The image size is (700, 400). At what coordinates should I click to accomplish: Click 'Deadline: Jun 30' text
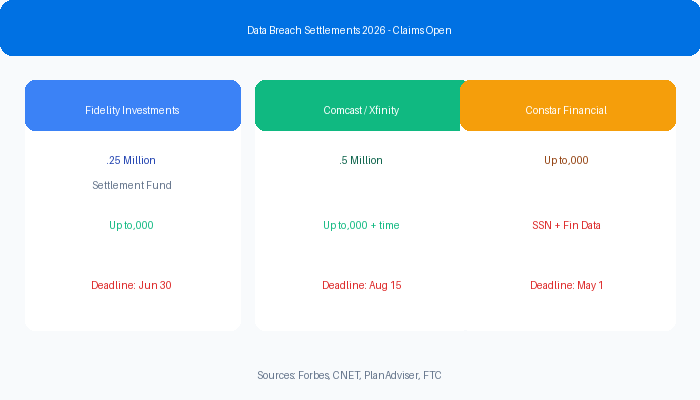point(131,285)
